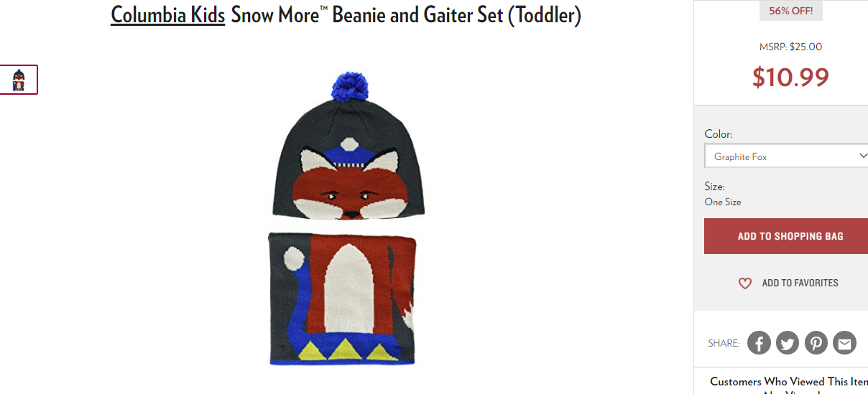Open the Columbia Kids brand link
This screenshot has height=394, width=868.
point(168,14)
